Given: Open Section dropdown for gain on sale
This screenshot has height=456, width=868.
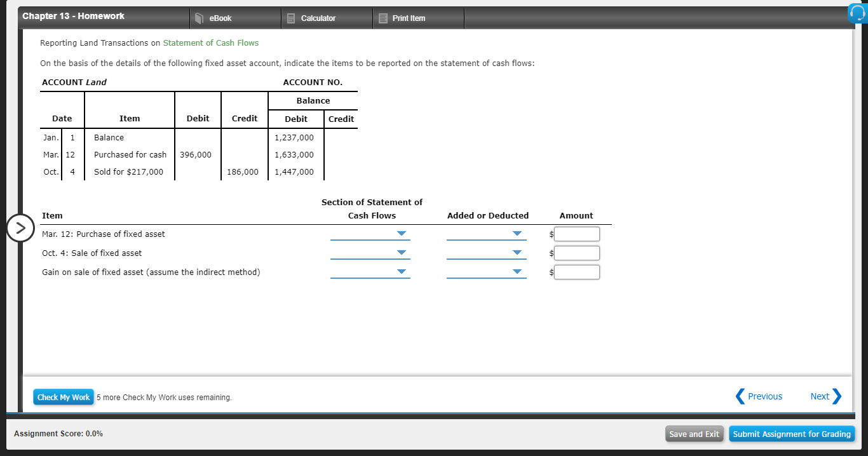Looking at the screenshot, I should pyautogui.click(x=402, y=272).
